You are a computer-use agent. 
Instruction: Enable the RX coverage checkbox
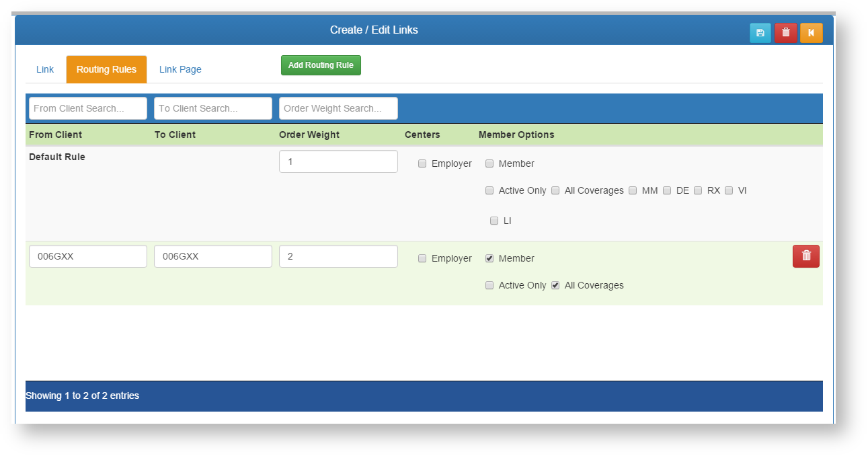(698, 190)
